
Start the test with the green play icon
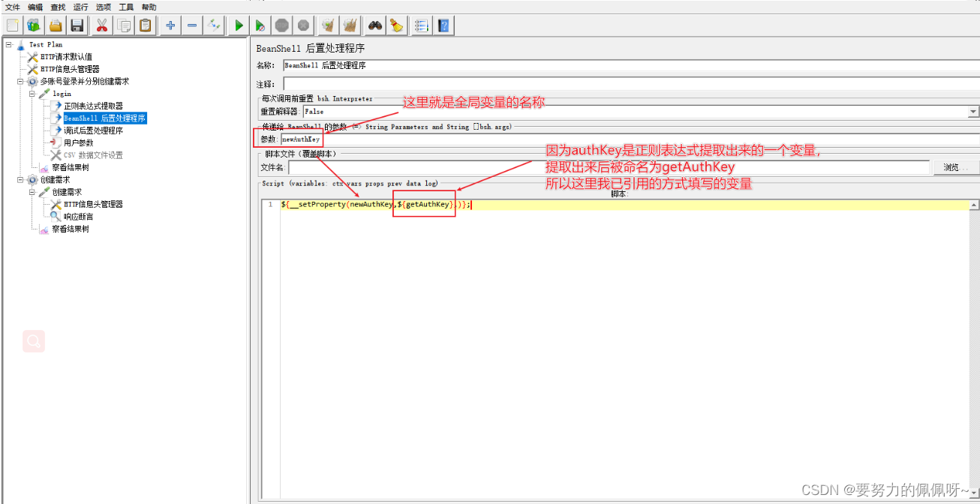tap(239, 25)
